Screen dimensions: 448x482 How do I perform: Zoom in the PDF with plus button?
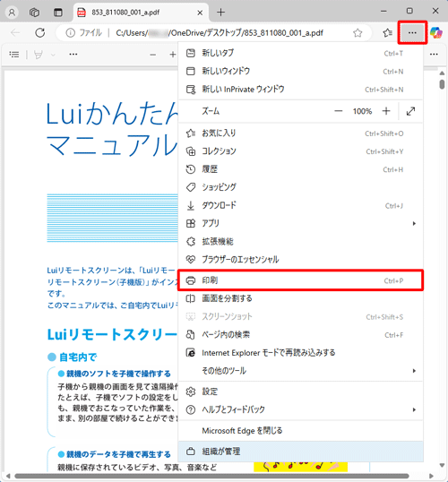[x=173, y=55]
